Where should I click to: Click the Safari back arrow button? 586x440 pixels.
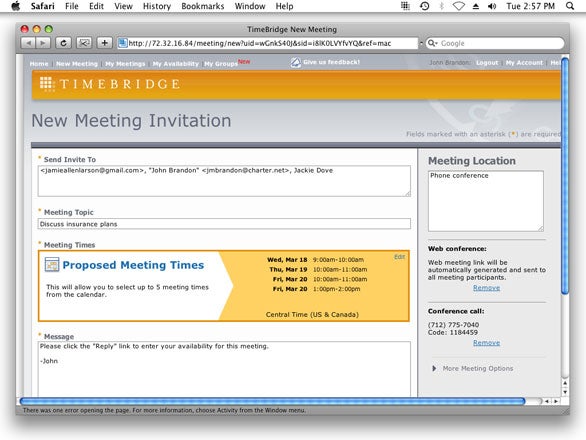(x=28, y=43)
